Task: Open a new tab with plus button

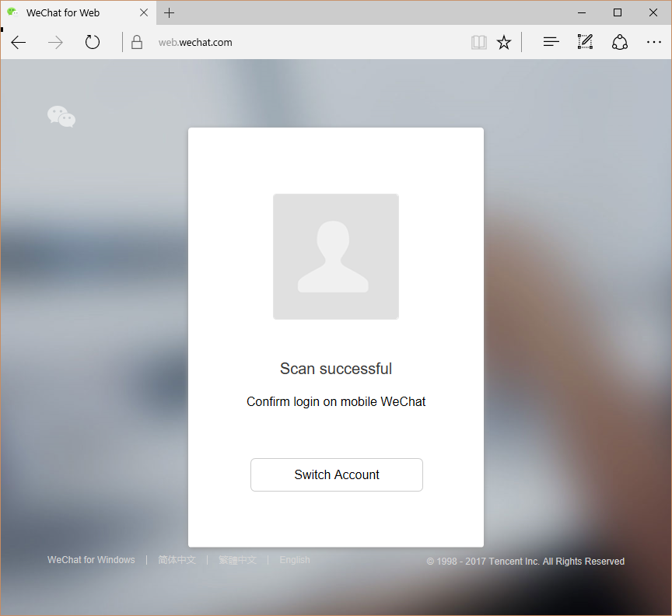Action: pos(170,13)
